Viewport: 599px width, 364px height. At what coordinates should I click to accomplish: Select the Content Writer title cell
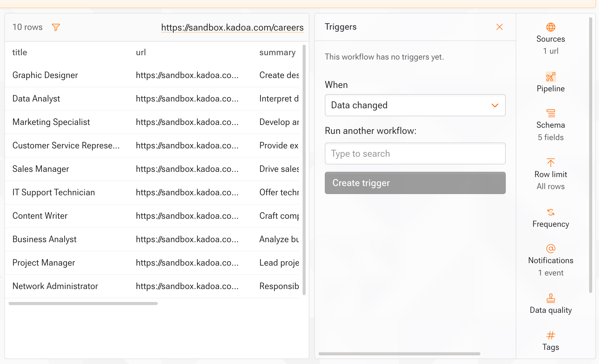[40, 216]
